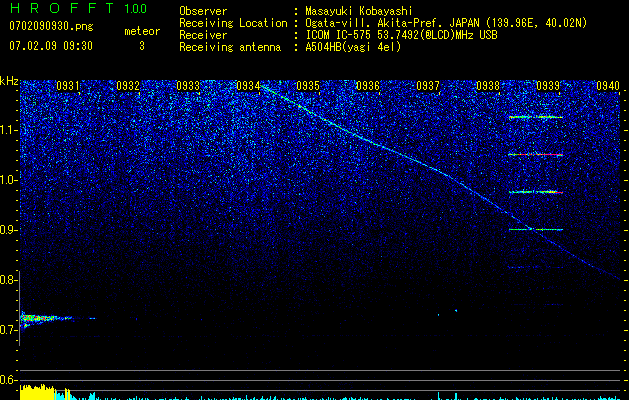The width and height of the screenshot is (629, 400).
Task: Click the observer name Masayuki Kobayashi
Action: [359, 11]
